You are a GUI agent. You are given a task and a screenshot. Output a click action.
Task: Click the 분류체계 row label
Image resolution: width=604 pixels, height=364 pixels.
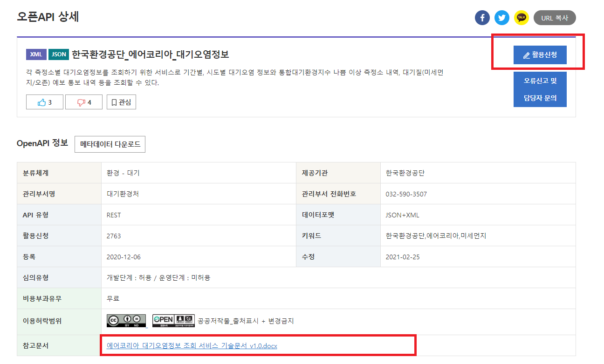pyautogui.click(x=35, y=173)
